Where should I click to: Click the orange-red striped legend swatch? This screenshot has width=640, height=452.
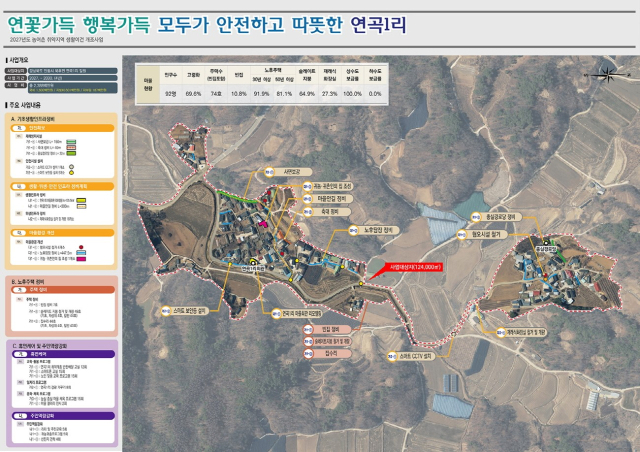[71, 147]
